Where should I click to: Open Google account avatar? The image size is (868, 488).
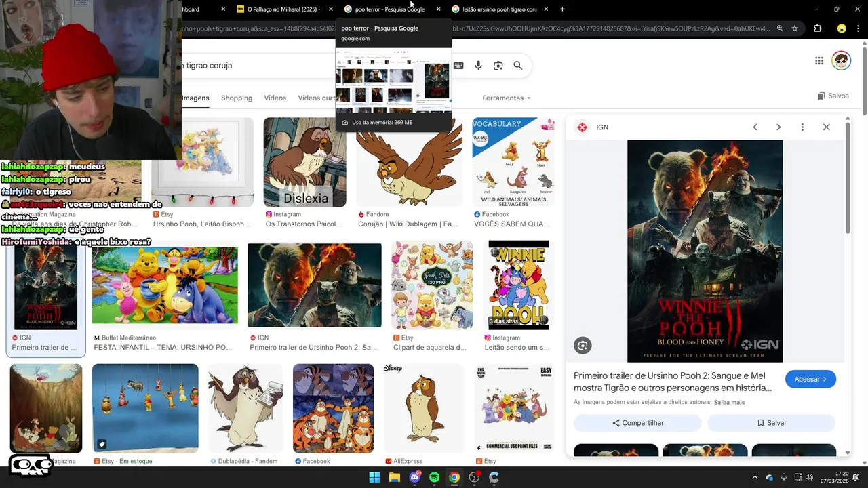tap(842, 61)
